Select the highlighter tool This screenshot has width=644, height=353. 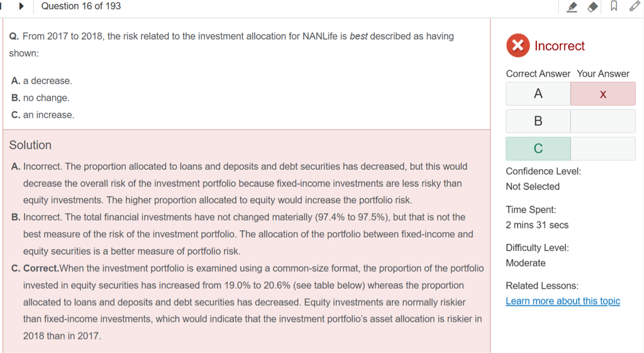[572, 7]
